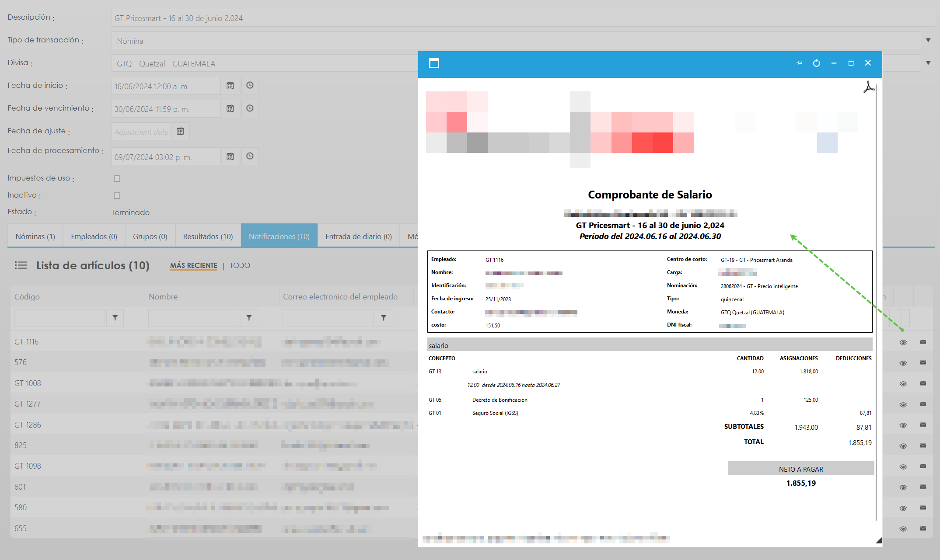Open calendar picker for Fecha de vencimiento
Viewport: 940px width, 560px height.
point(230,108)
